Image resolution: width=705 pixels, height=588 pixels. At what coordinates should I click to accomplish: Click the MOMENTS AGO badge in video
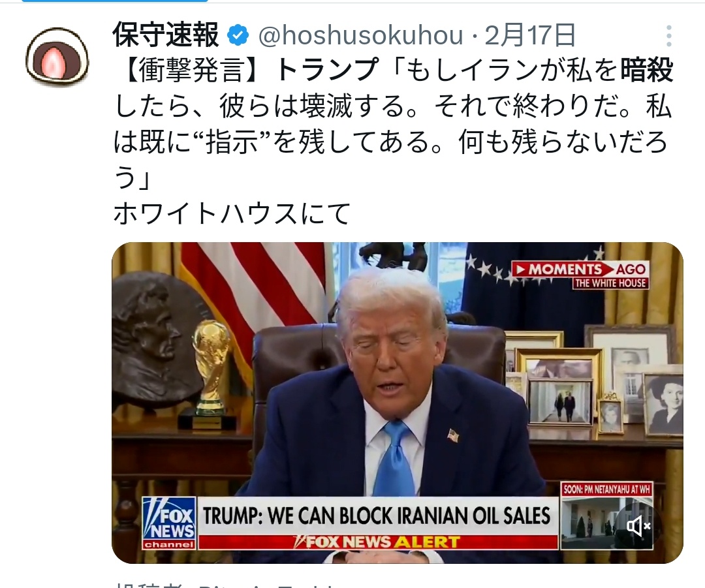point(581,275)
